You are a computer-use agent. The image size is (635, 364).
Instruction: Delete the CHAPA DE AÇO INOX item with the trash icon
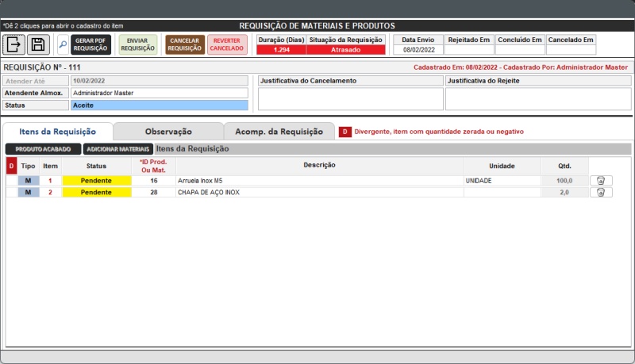click(601, 192)
